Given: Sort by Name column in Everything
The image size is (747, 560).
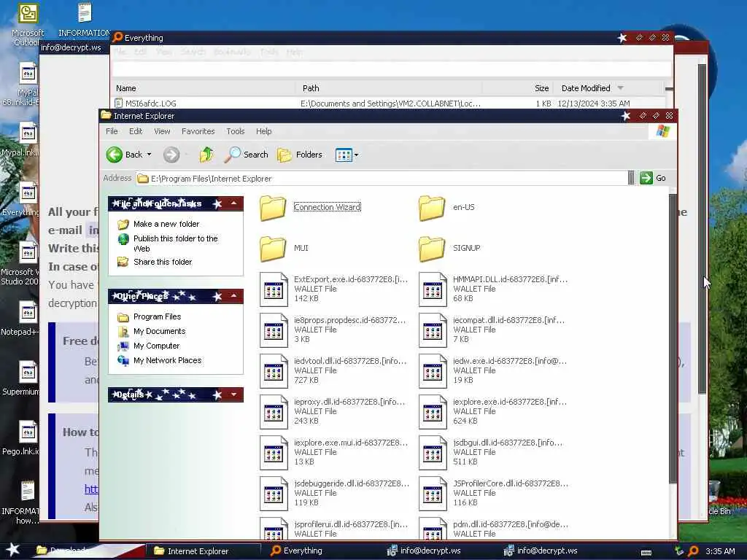Looking at the screenshot, I should pyautogui.click(x=204, y=88).
